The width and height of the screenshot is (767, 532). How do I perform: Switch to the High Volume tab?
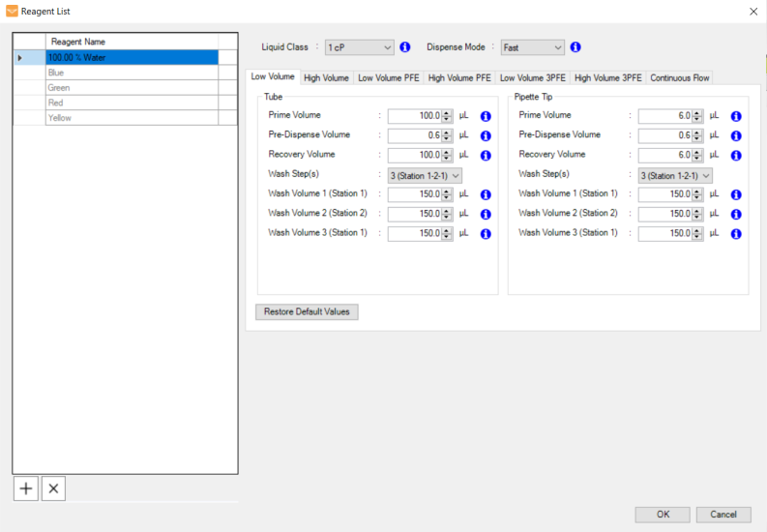pyautogui.click(x=326, y=78)
